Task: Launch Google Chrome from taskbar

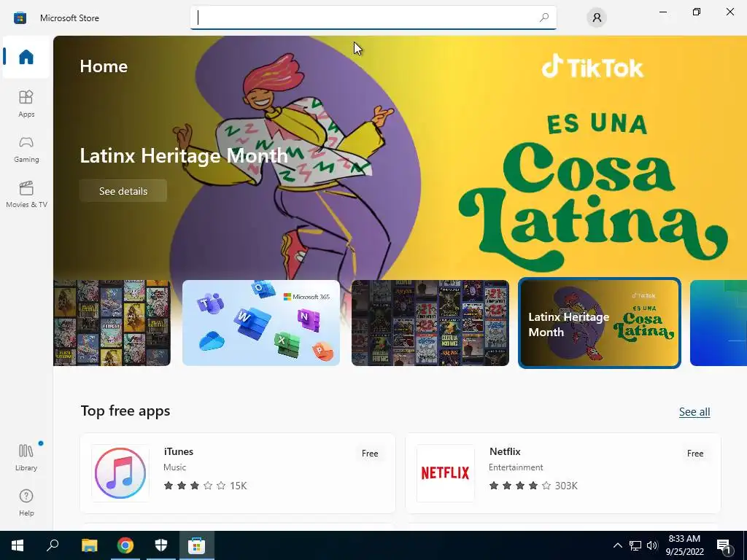Action: (125, 545)
